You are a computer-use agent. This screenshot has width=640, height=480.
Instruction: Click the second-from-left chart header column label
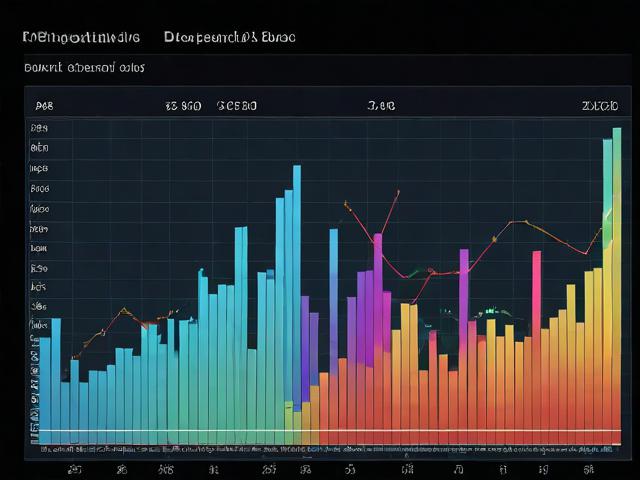coord(183,105)
